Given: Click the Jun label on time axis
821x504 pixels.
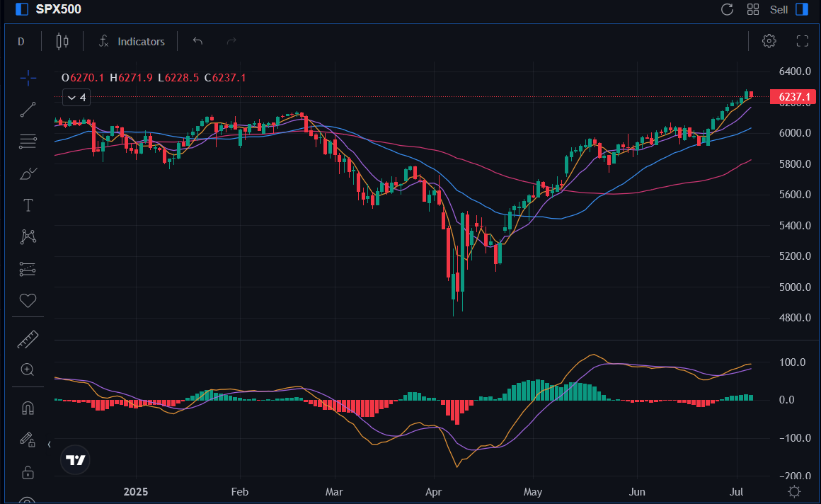Looking at the screenshot, I should point(637,492).
